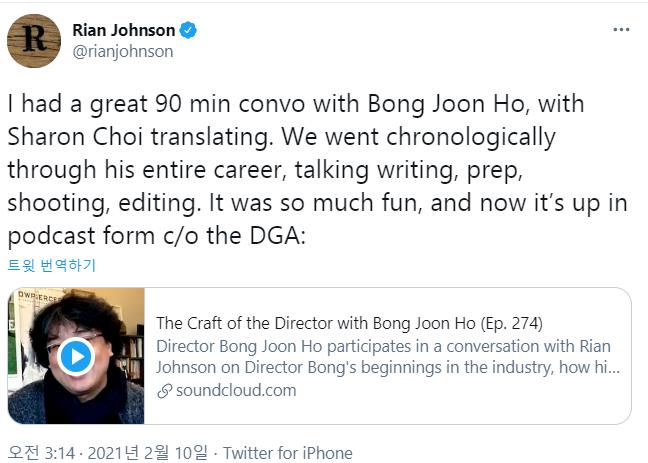Open the Bong Joon Ho card thumbnail
Viewport: 648px width, 463px height.
coord(76,356)
